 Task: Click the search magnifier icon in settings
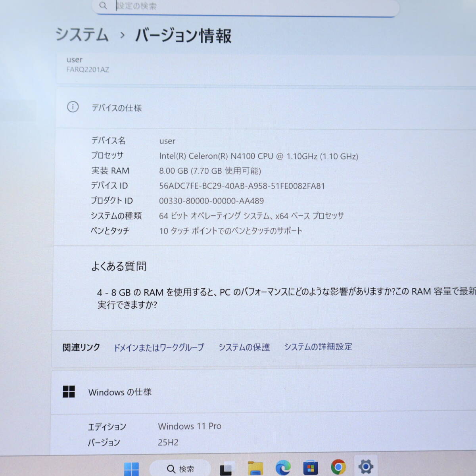point(103,6)
